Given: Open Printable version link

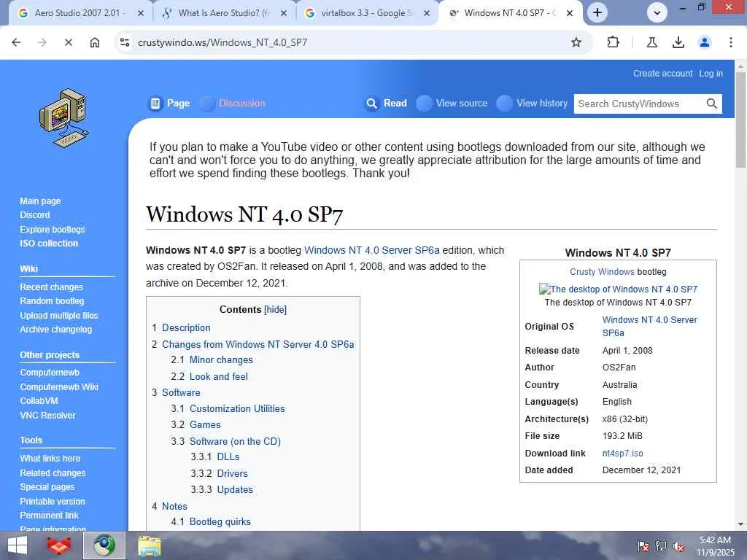Looking at the screenshot, I should 53,502.
